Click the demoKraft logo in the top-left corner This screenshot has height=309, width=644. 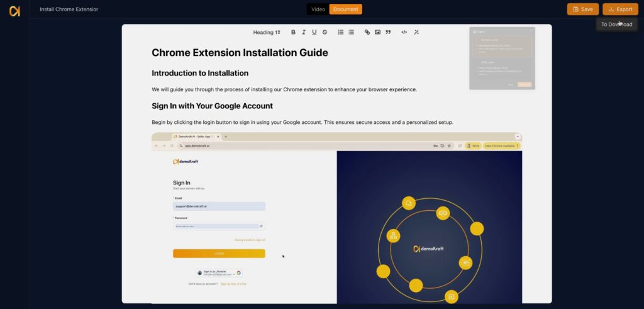tap(14, 11)
